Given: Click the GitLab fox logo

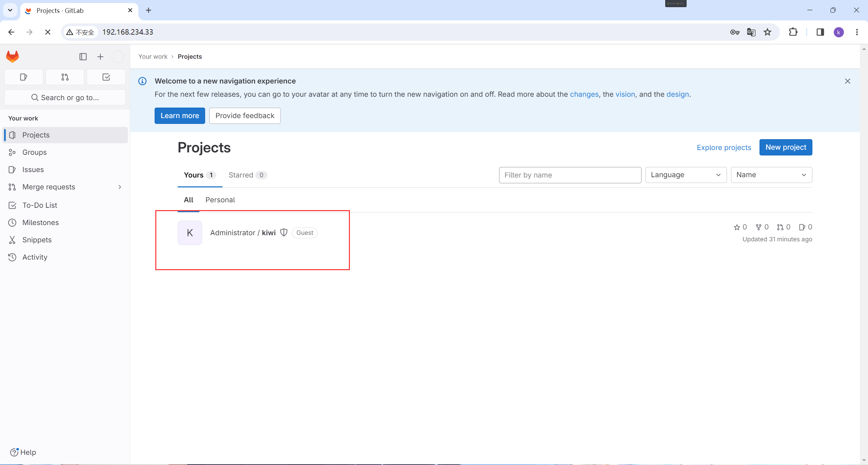Looking at the screenshot, I should click(x=13, y=56).
